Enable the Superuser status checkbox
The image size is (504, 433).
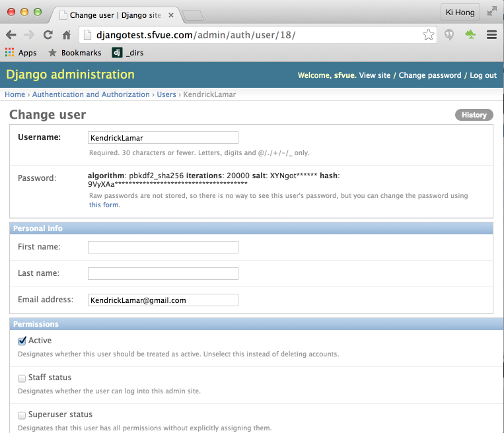click(22, 415)
